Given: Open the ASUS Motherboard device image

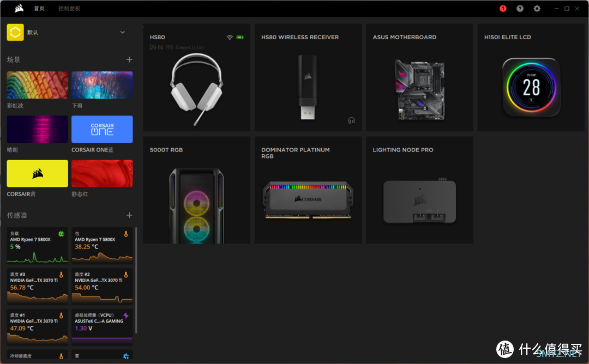Looking at the screenshot, I should [x=419, y=90].
